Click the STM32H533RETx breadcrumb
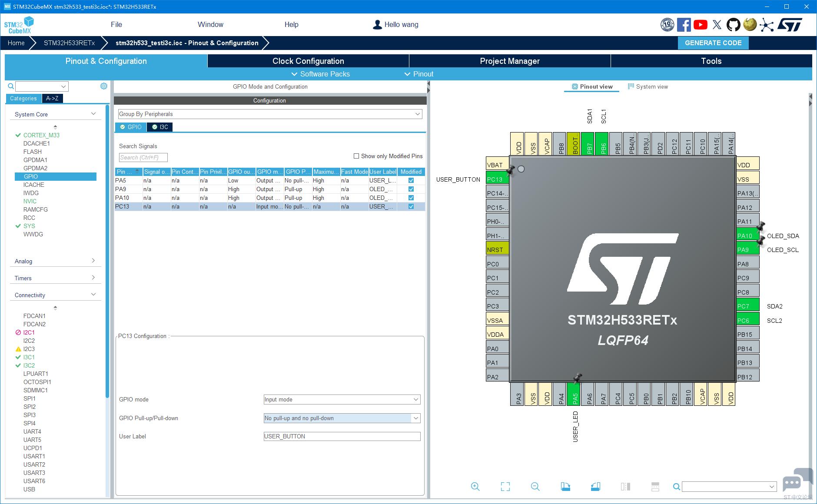Image resolution: width=817 pixels, height=504 pixels. (69, 43)
